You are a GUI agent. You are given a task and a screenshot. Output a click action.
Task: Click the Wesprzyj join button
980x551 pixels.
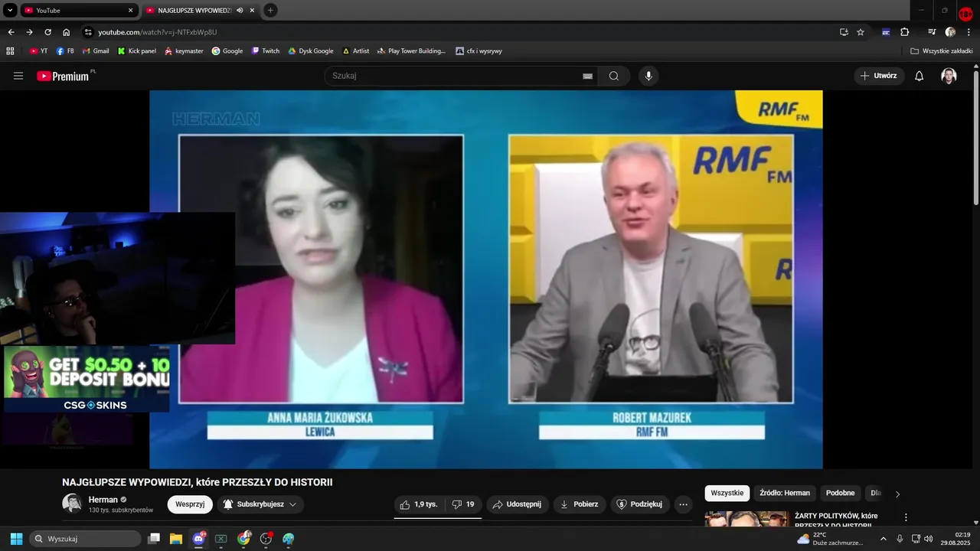coord(190,504)
